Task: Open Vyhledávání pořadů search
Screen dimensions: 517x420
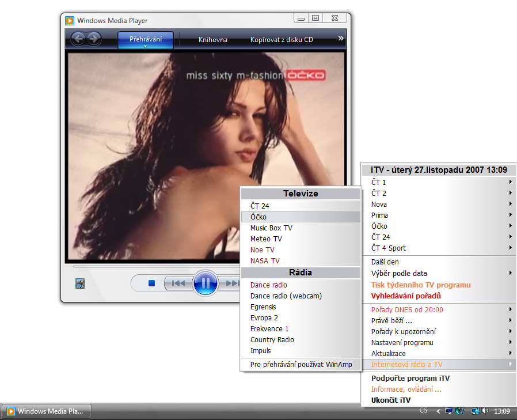Action: click(439, 296)
